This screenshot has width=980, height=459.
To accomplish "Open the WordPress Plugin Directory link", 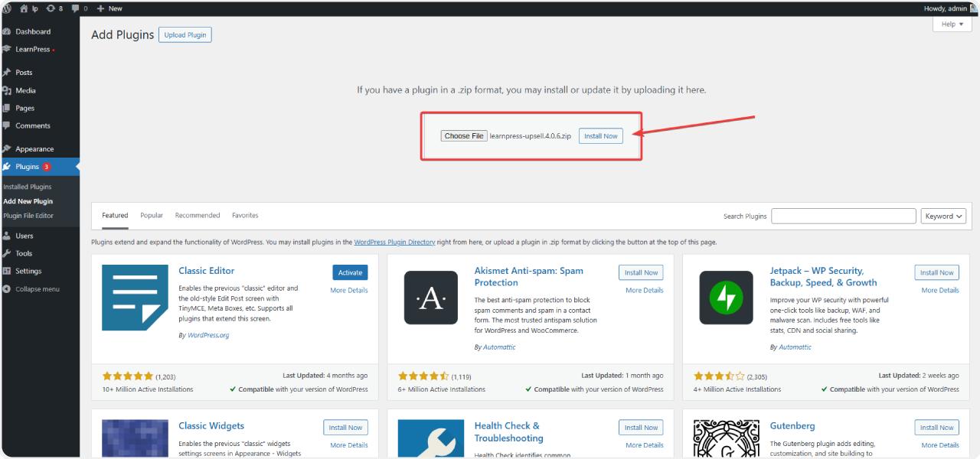I will pyautogui.click(x=394, y=242).
